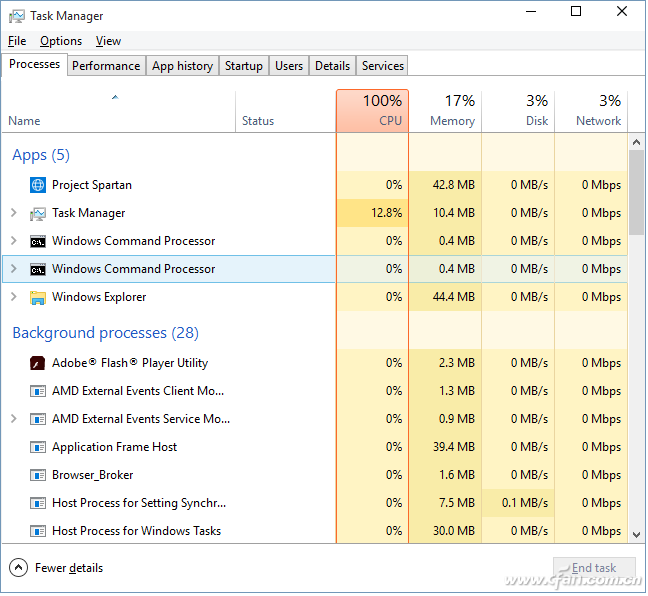Viewport: 648px width, 596px height.
Task: Click the End task button
Action: coord(595,569)
